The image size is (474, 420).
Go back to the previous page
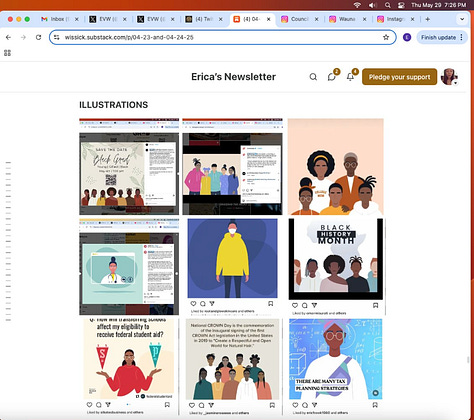click(8, 37)
